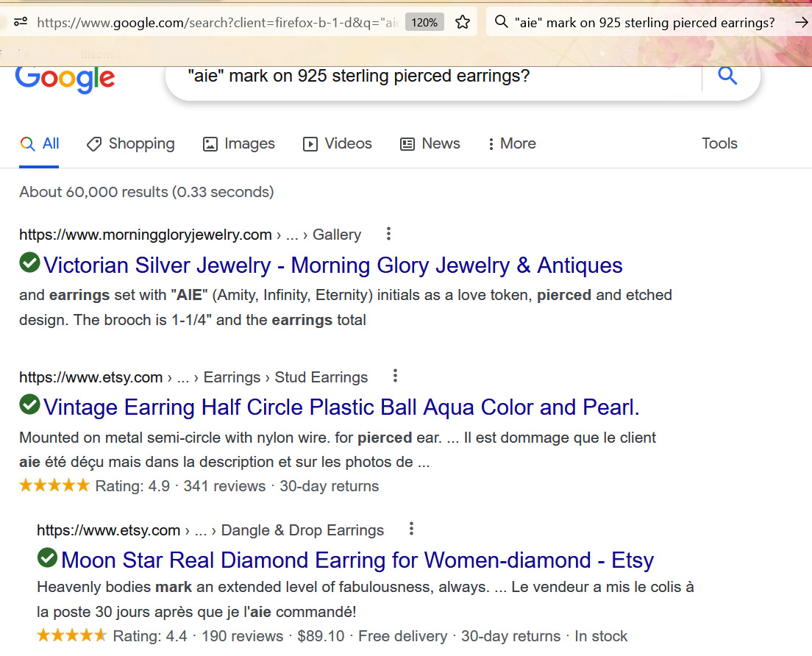Switch to the Shopping tab
The width and height of the screenshot is (812, 656).
(x=131, y=143)
